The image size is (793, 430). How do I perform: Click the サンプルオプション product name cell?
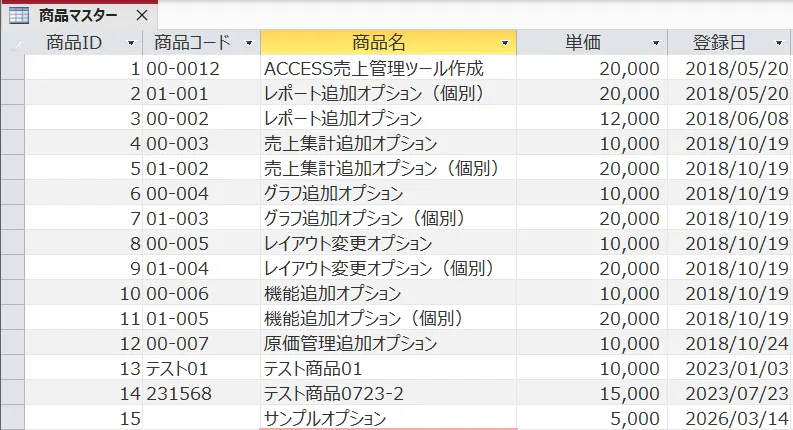[x=387, y=419]
